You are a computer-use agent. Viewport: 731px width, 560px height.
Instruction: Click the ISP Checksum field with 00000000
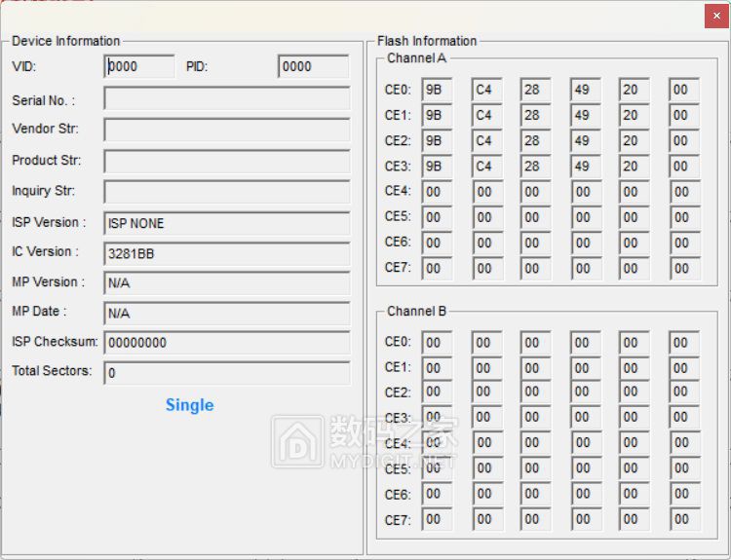click(x=226, y=343)
